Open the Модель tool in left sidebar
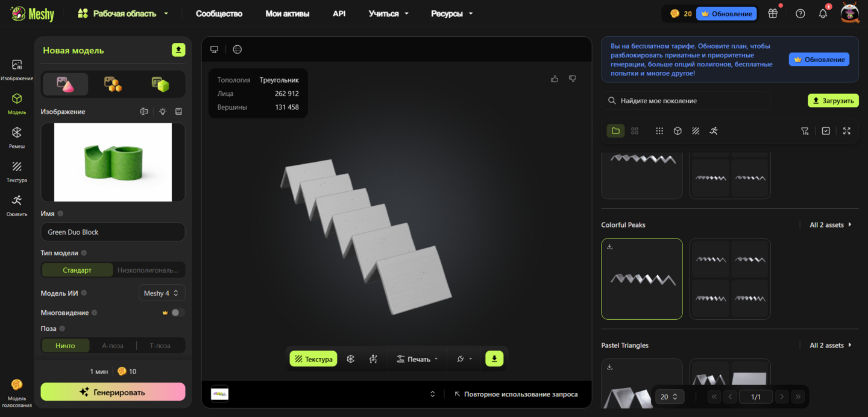 pos(17,103)
